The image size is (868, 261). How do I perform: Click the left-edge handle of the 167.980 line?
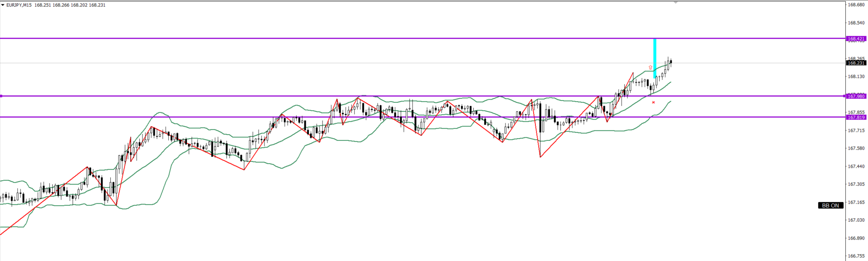pyautogui.click(x=1, y=96)
